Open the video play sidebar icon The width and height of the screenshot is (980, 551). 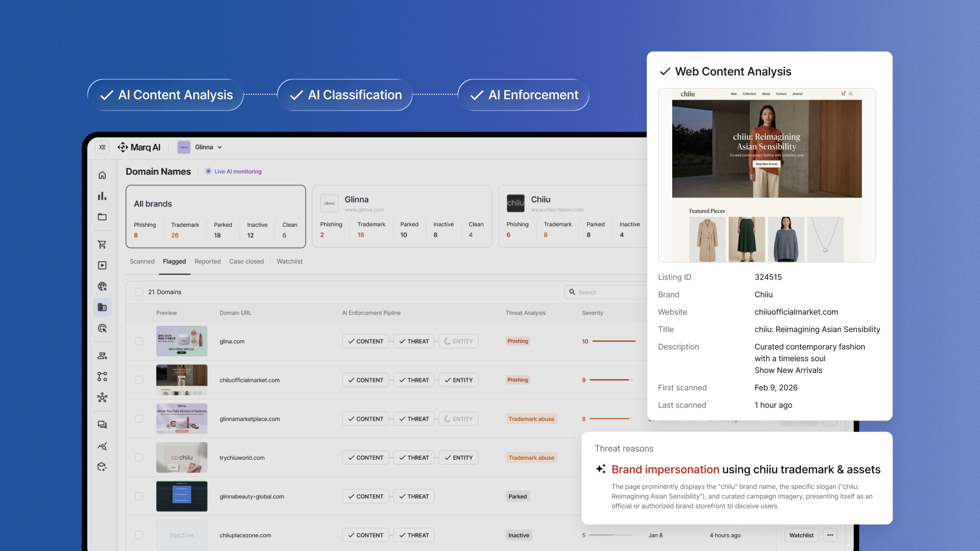click(x=102, y=265)
